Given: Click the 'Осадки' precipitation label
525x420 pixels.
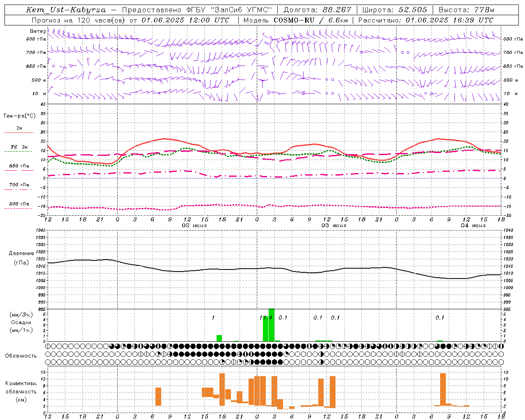Looking at the screenshot, I should pyautogui.click(x=21, y=322).
